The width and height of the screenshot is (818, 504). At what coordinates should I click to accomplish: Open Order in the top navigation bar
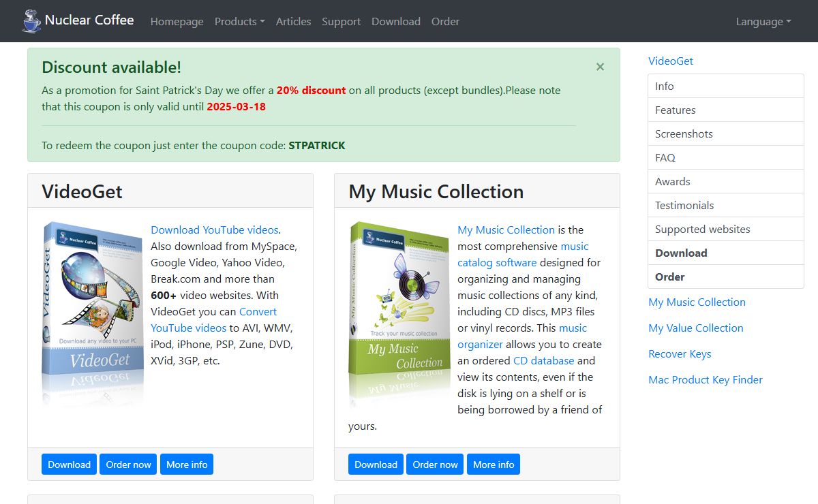pos(445,21)
